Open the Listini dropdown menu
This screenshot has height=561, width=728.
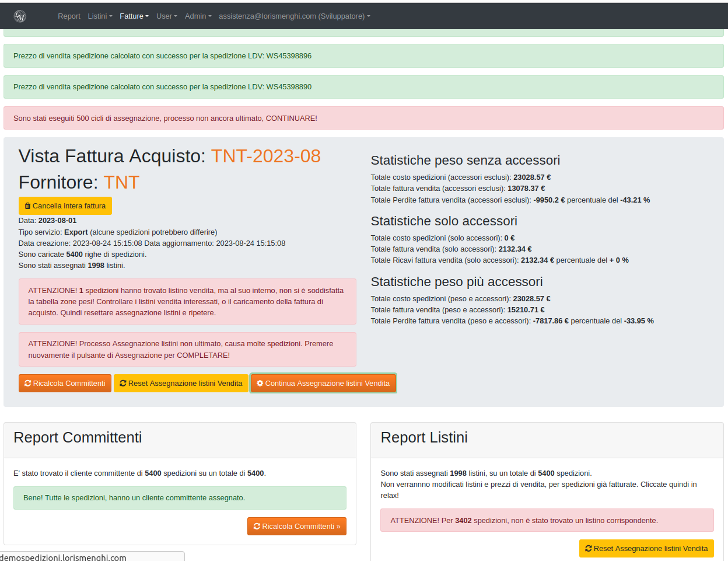tap(100, 16)
